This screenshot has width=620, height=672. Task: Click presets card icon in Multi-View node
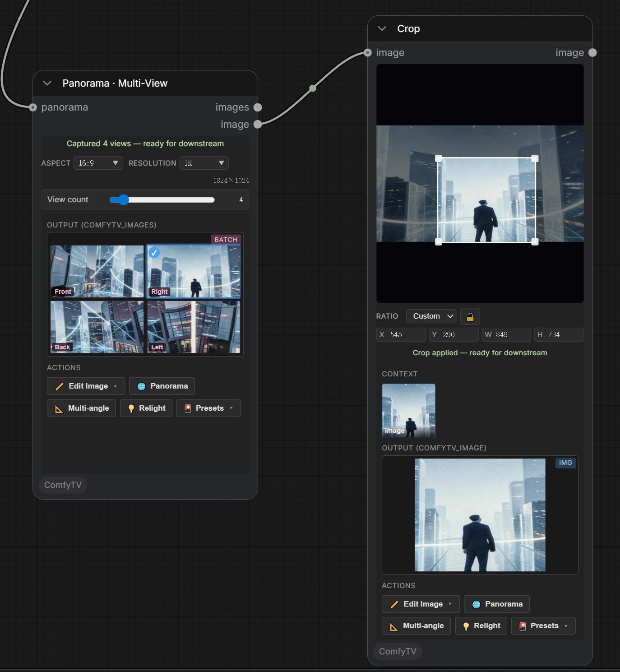click(188, 408)
